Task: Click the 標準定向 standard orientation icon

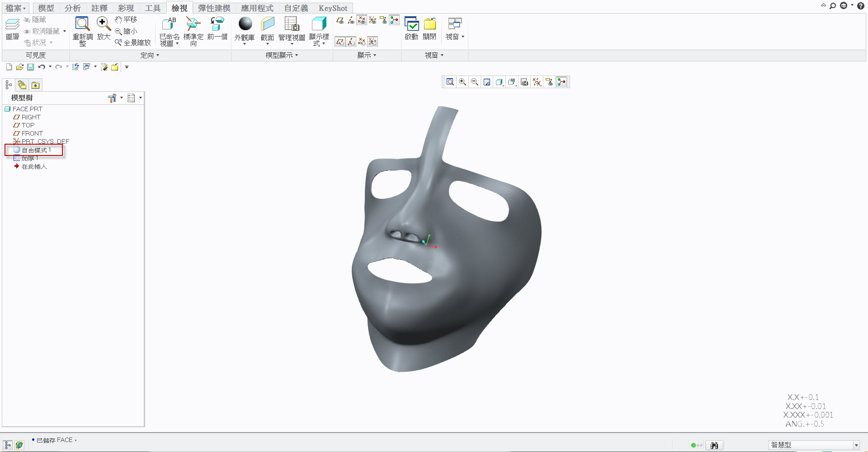Action: tap(193, 24)
